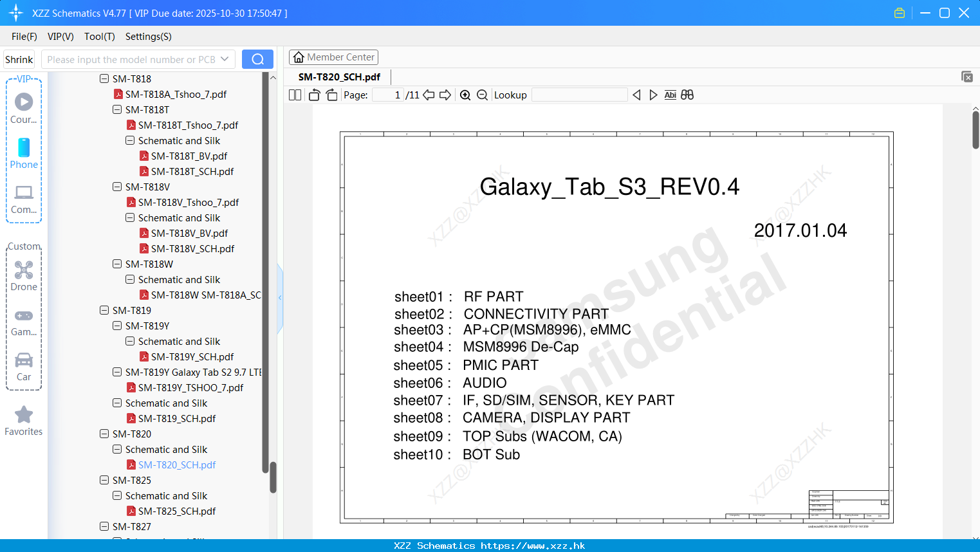The height and width of the screenshot is (552, 980).
Task: Collapse the SM-T820 node
Action: (x=104, y=434)
